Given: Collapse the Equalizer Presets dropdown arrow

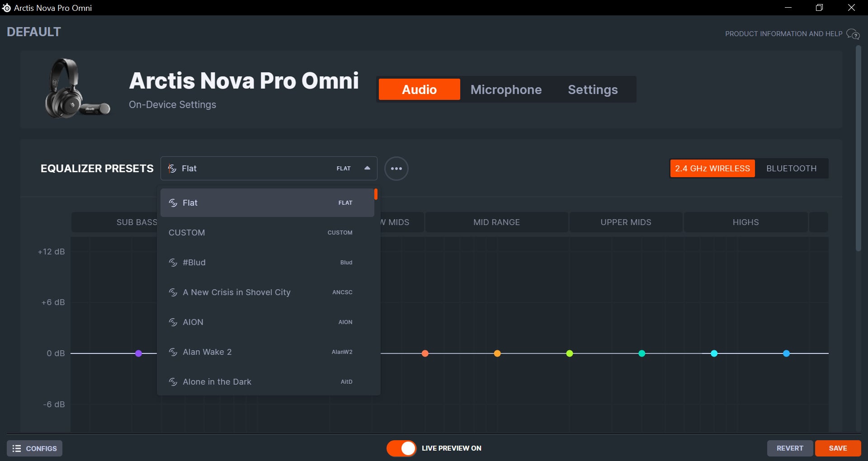Looking at the screenshot, I should coord(367,168).
